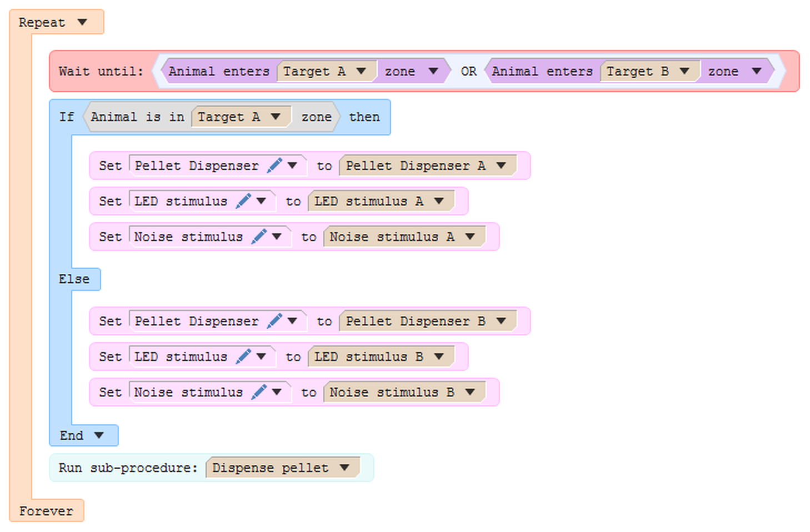Expand Pellet Dispenser A value dropdown
The image size is (810, 532).
(501, 165)
